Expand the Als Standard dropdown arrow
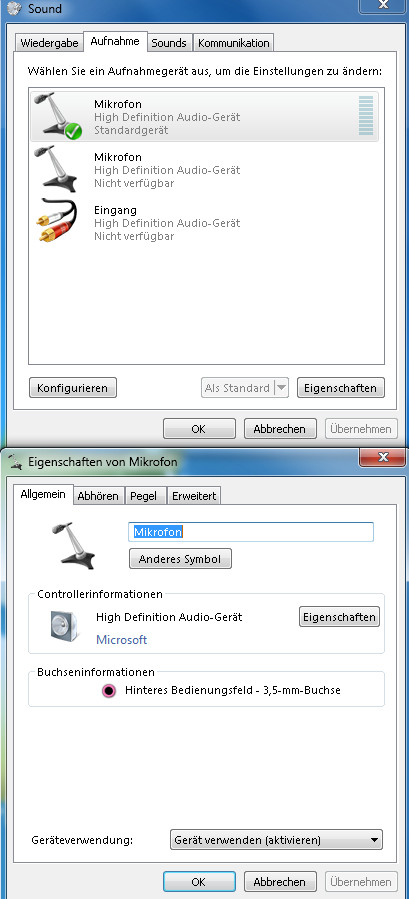This screenshot has width=409, height=899. tap(281, 388)
